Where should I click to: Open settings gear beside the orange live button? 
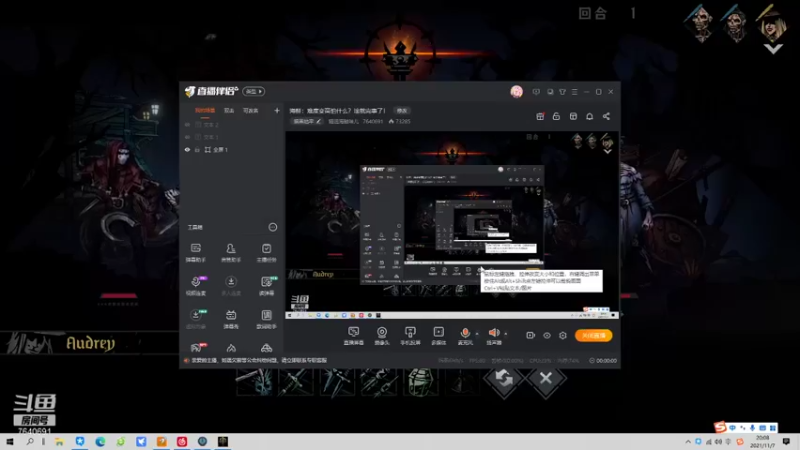563,335
